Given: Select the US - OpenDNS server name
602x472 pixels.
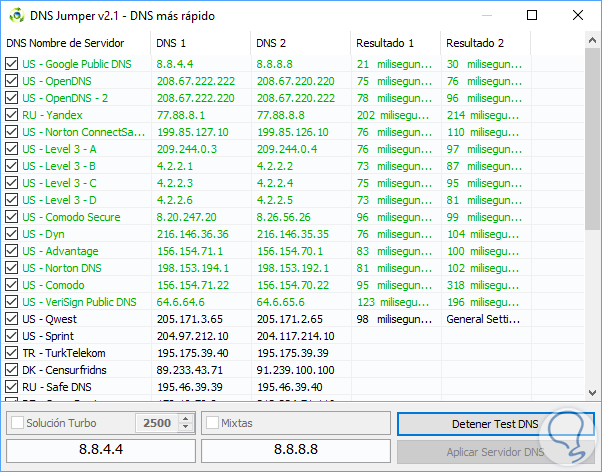Looking at the screenshot, I should click(57, 81).
